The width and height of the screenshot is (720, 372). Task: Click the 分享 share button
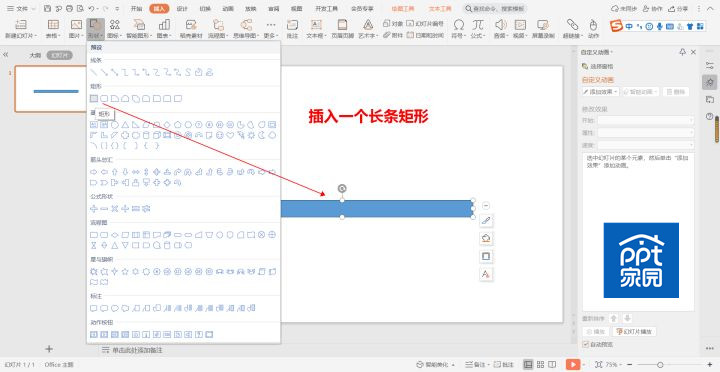point(678,8)
